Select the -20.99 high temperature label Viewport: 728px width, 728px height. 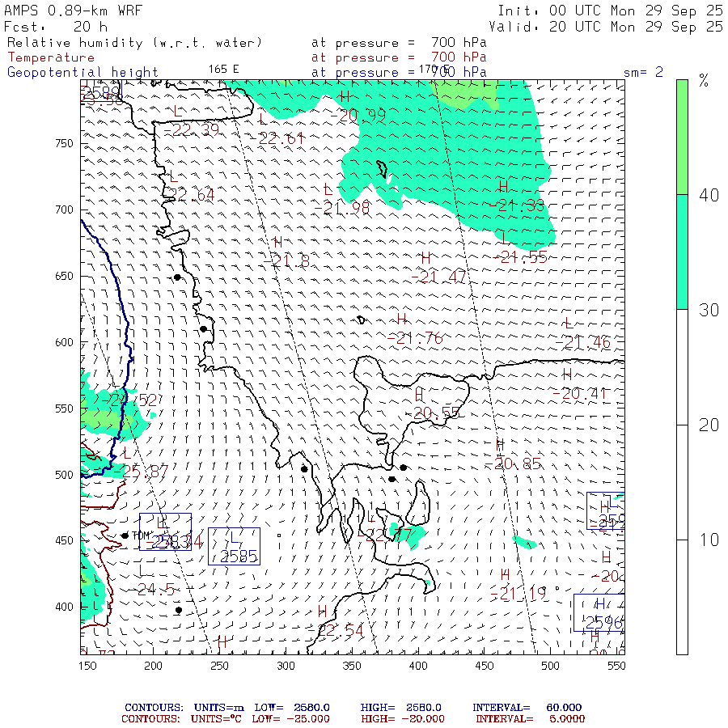click(x=362, y=116)
